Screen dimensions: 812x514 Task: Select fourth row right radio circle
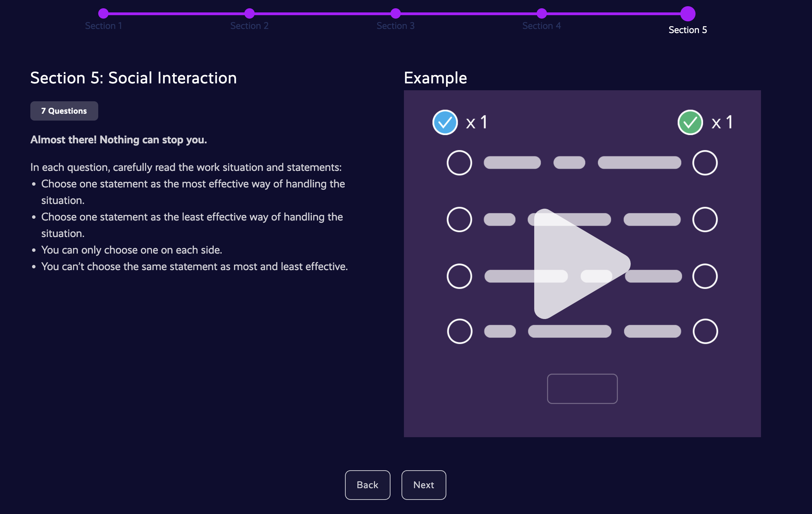705,331
